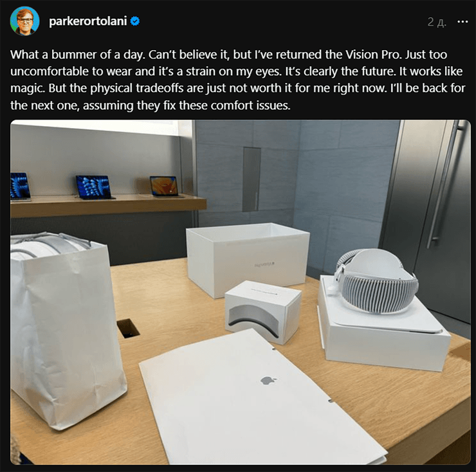
Task: Open parkerortolani's profile avatar
Action: click(x=24, y=21)
